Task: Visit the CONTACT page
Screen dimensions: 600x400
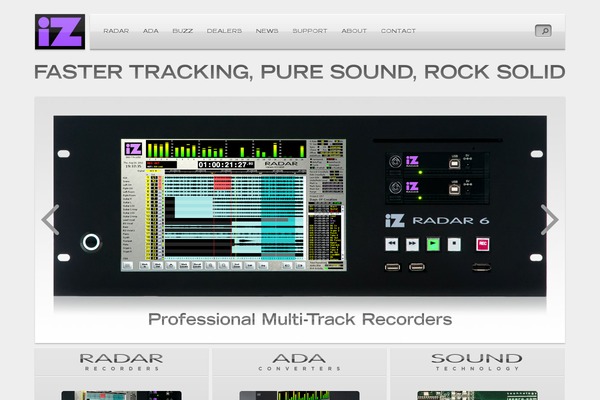Action: tap(398, 31)
